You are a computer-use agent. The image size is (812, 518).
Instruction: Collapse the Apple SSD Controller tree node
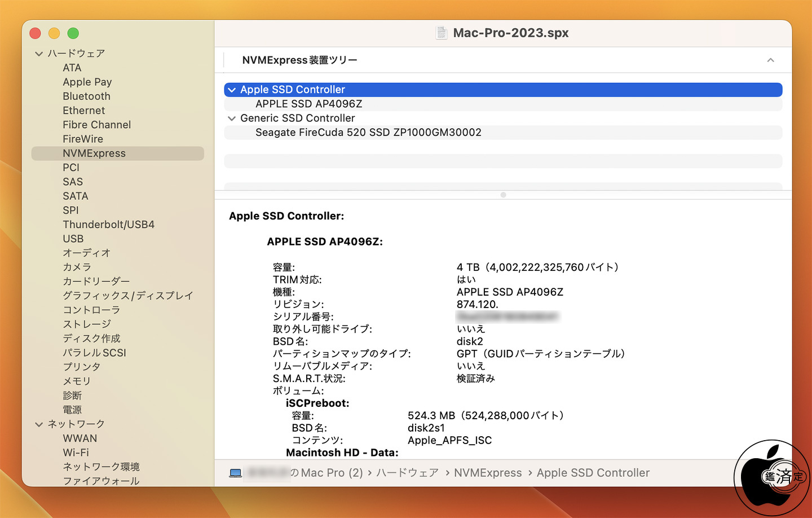point(232,90)
